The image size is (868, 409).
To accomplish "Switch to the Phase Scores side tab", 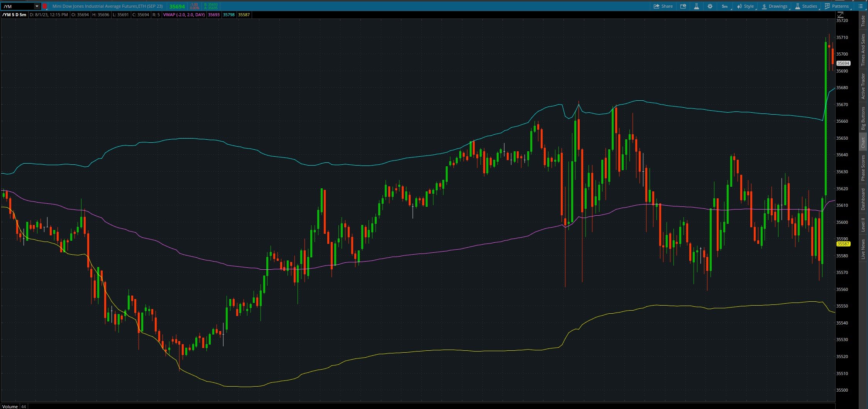I will point(863,167).
